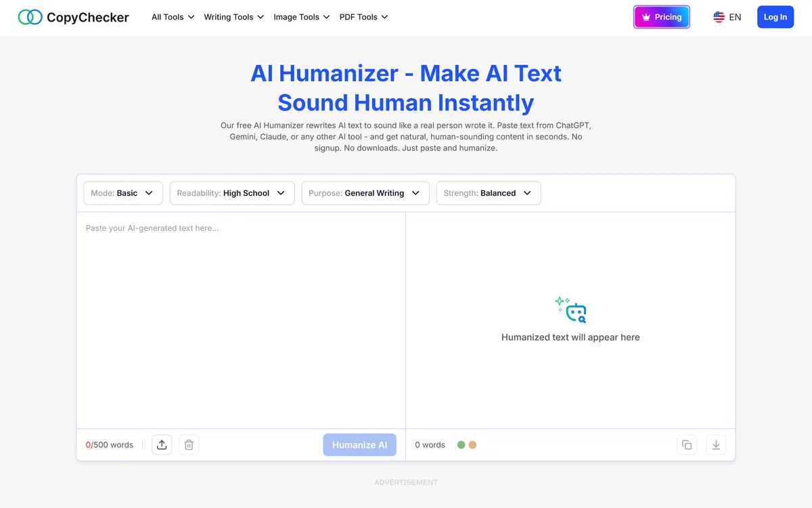Click the US flag language icon
The width and height of the screenshot is (812, 508).
tap(719, 17)
